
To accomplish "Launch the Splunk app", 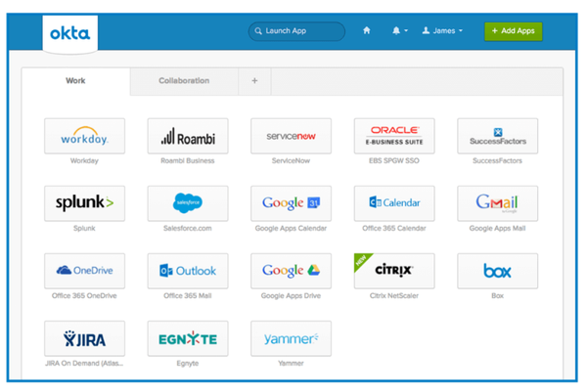I will pyautogui.click(x=84, y=203).
